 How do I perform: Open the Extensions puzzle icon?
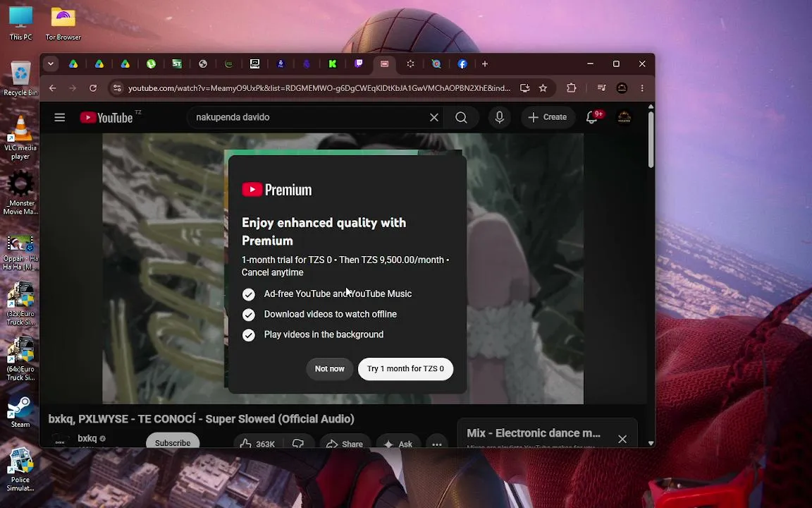point(571,88)
